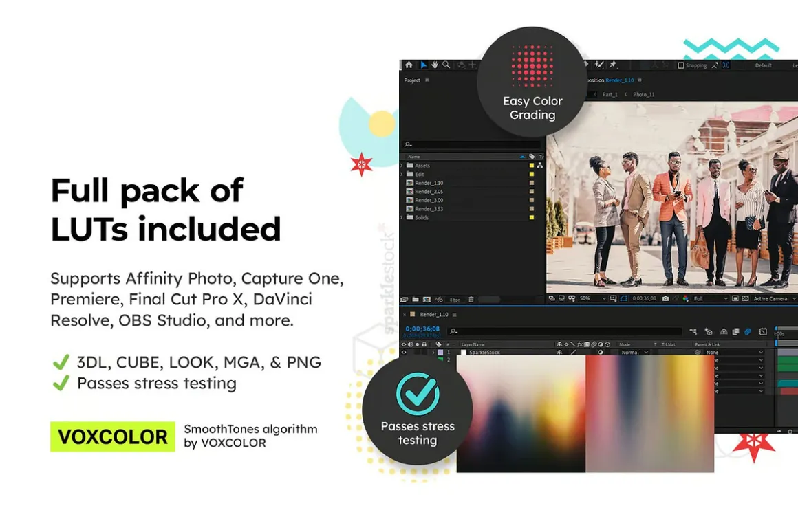798x532 pixels.
Task: Click the viewer current time 0;00;36;08
Action: click(645, 298)
